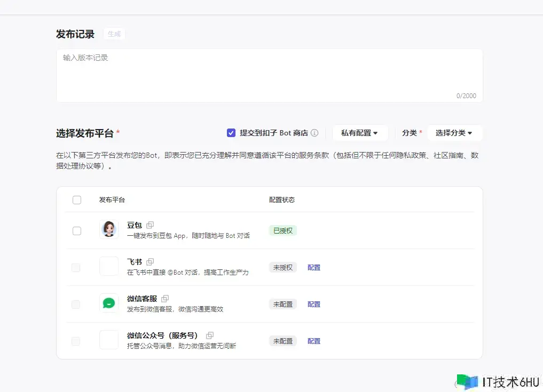Click the copy icon beside 微信公众号（服务号）
Screen dimensions: 543x392
tap(210, 335)
